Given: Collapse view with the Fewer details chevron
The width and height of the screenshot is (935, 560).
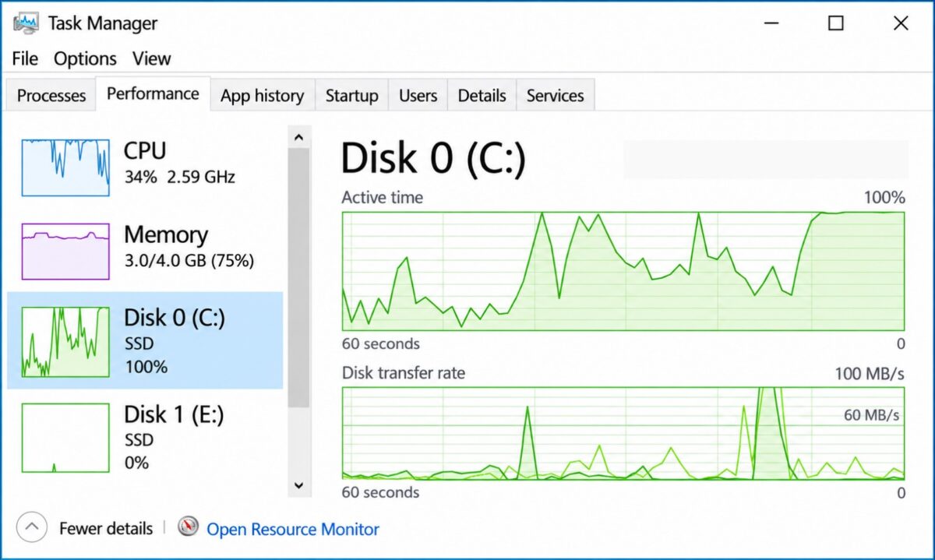Looking at the screenshot, I should pos(31,528).
